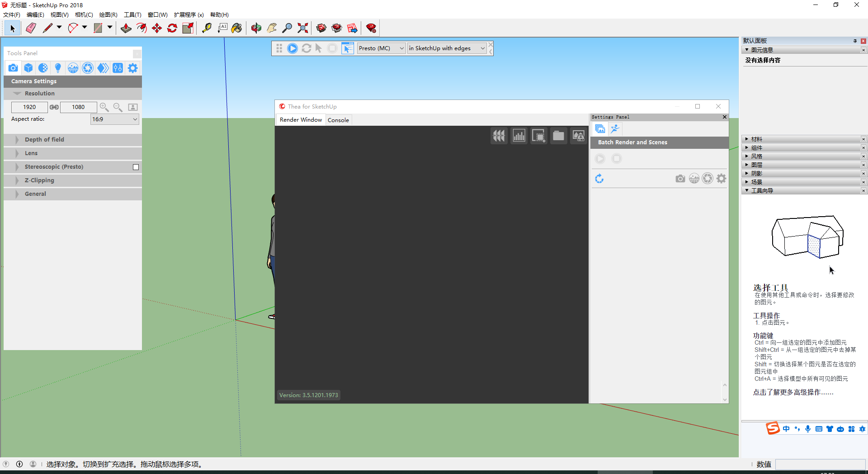The height and width of the screenshot is (474, 868).
Task: Select the Rotate tool
Action: pos(172,28)
